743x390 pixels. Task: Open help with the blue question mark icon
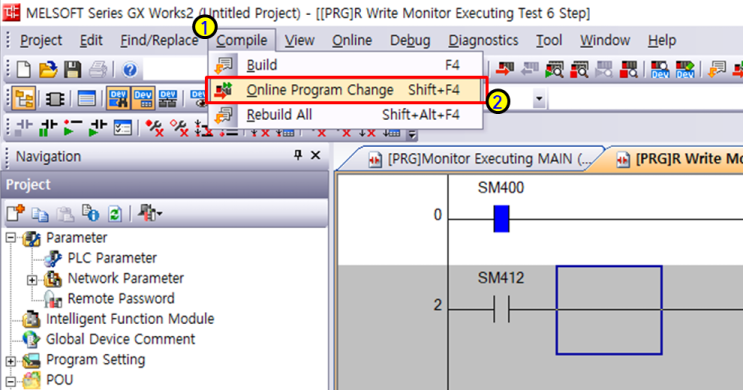[130, 70]
